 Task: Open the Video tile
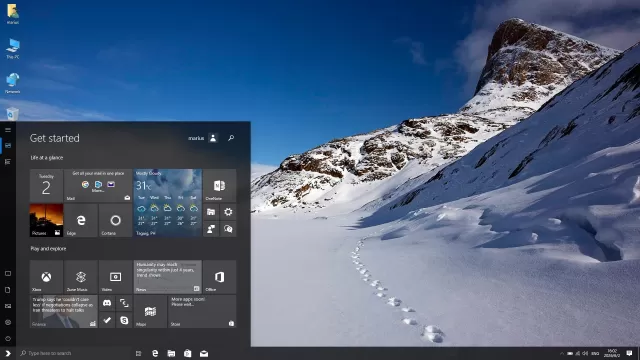(x=116, y=277)
